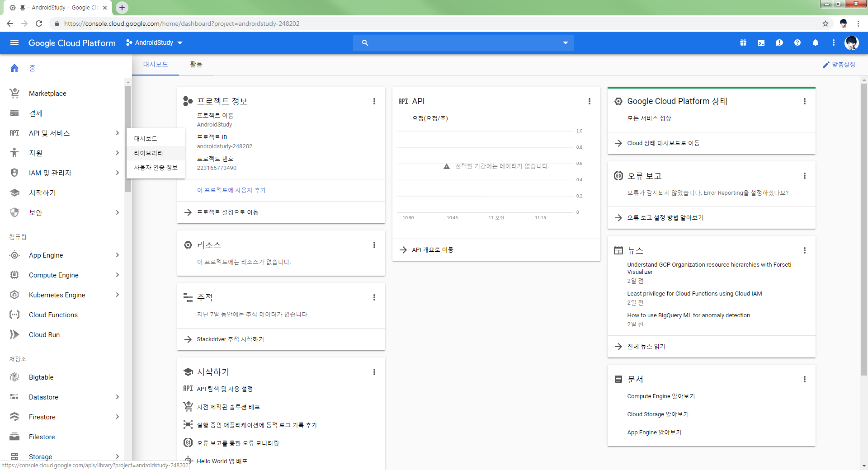Switch to 활동 tab
This screenshot has width=868, height=470.
[196, 65]
